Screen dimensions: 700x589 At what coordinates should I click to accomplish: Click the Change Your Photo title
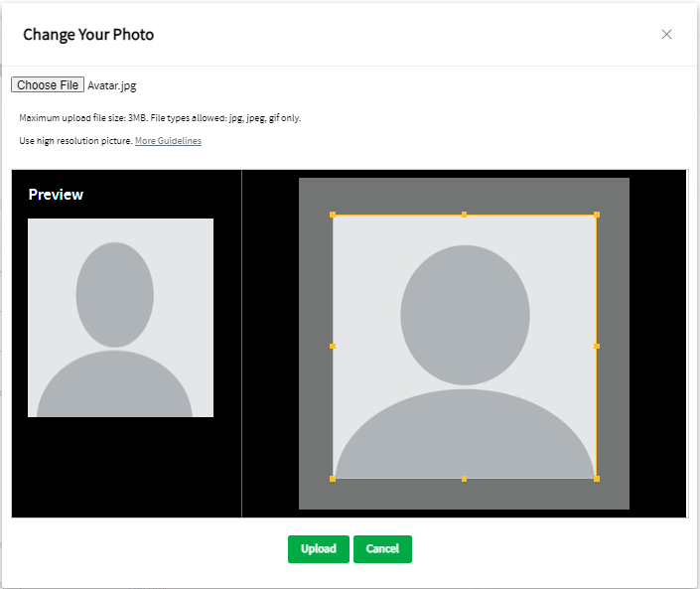88,35
